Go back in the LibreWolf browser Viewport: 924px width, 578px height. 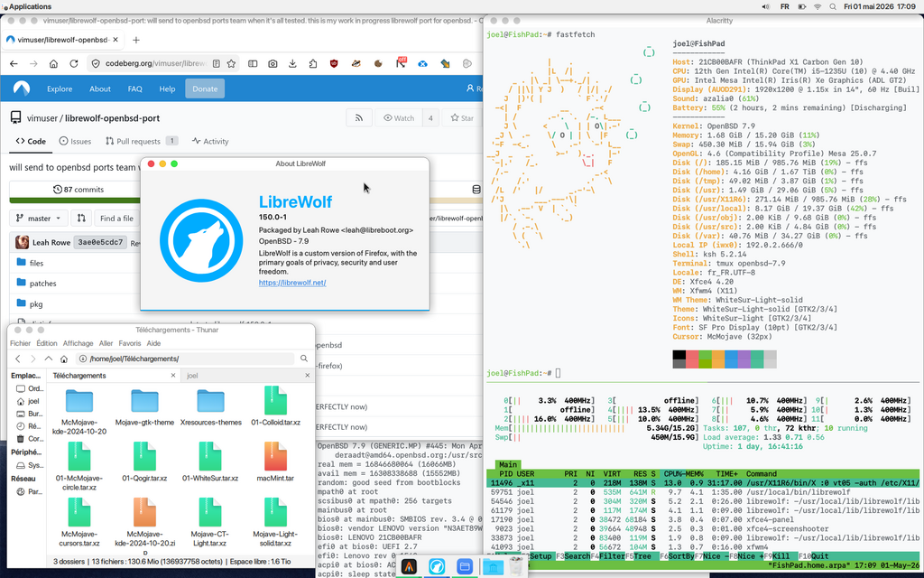[x=14, y=64]
